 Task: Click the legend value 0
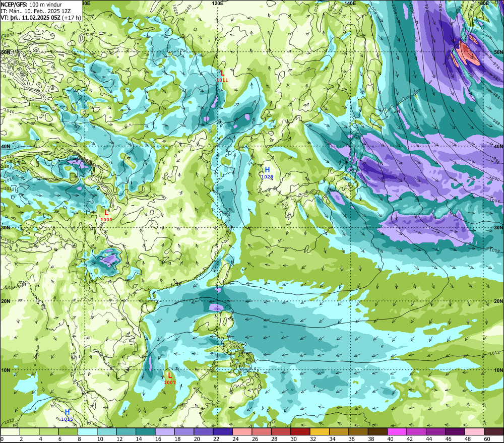2,439
